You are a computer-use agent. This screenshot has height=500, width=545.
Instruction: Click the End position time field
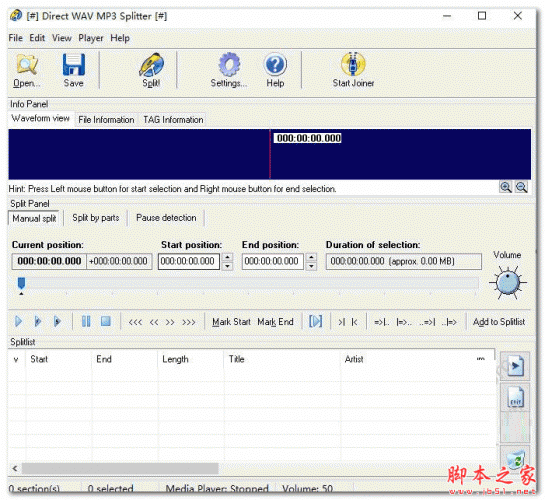point(273,261)
